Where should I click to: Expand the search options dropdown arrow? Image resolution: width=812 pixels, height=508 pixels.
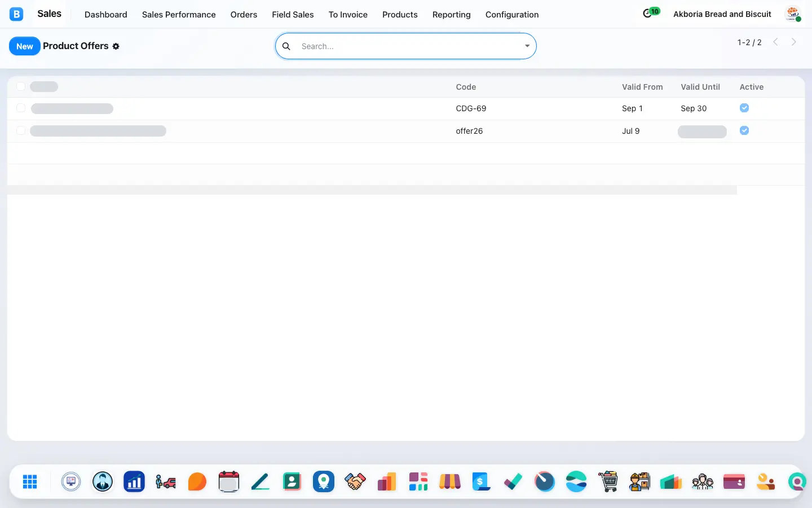point(527,46)
